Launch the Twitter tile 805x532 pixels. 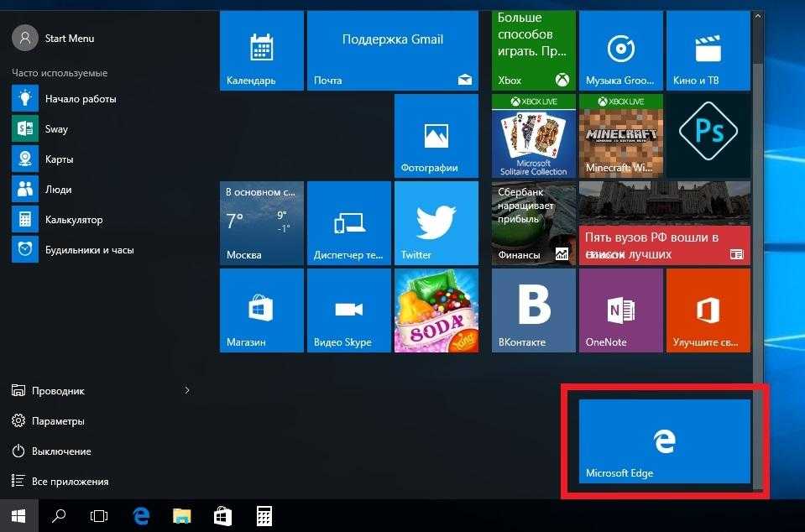click(x=436, y=223)
